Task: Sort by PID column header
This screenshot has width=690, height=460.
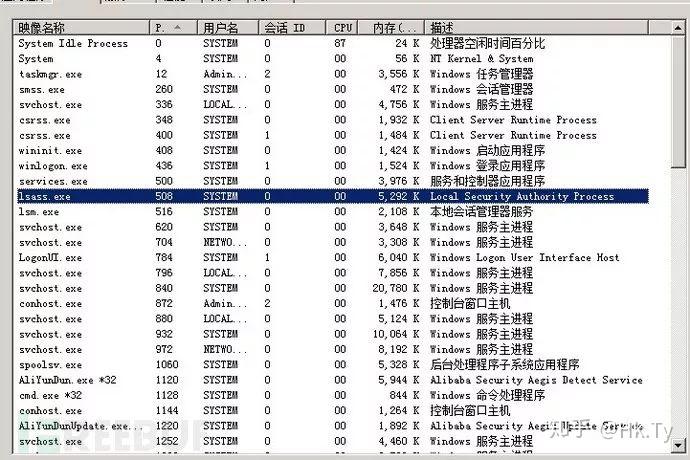Action: [173, 28]
